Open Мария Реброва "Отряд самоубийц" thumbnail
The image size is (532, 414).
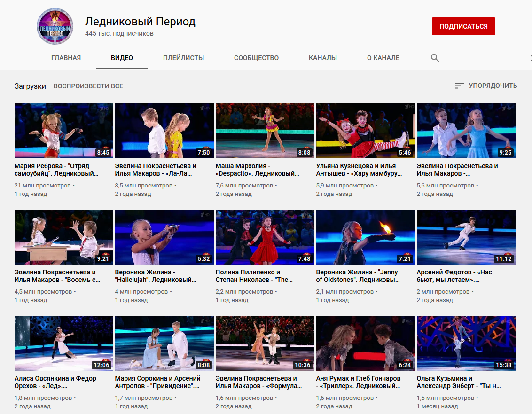[x=64, y=131]
